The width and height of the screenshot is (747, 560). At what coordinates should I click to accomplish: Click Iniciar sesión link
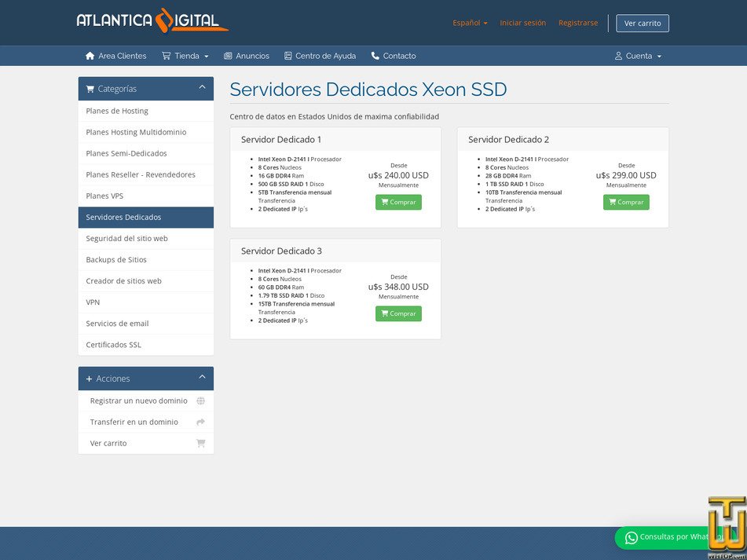click(x=522, y=23)
